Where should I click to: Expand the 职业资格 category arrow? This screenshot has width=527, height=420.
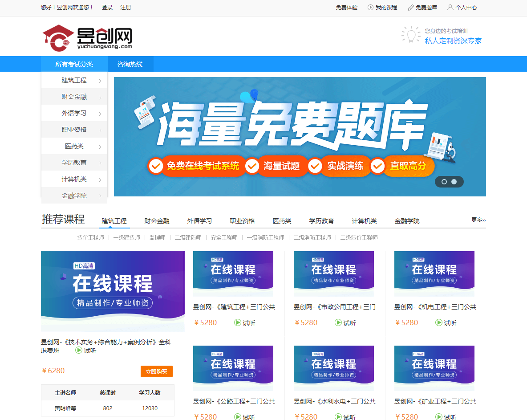click(x=100, y=130)
